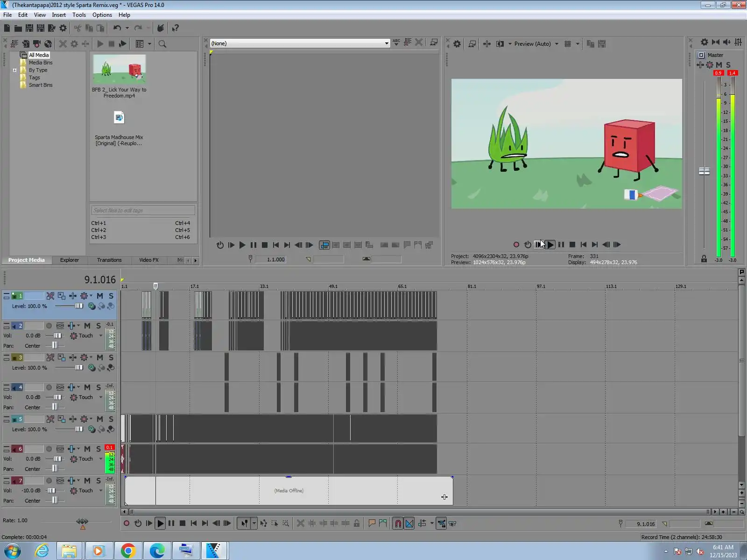This screenshot has height=560, width=747.
Task: Click the Import Media icon in Project Media
Action: (26, 44)
